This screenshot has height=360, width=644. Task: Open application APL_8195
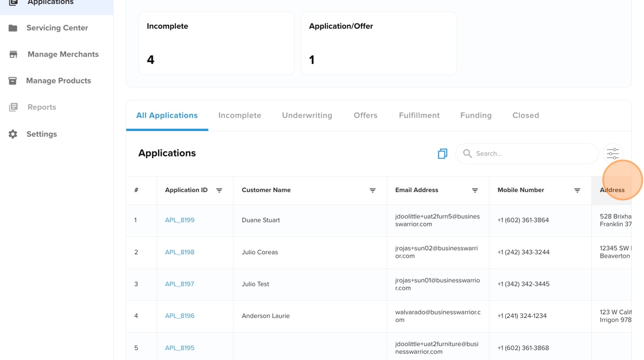point(180,348)
